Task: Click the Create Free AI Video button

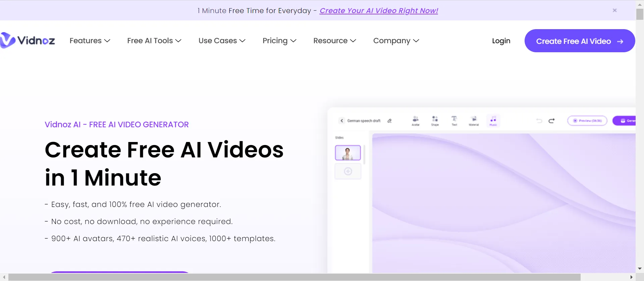Action: (x=580, y=41)
